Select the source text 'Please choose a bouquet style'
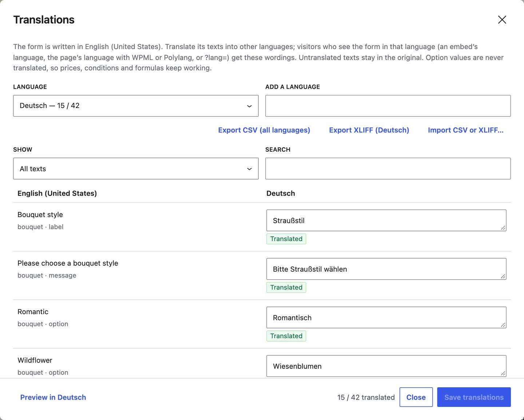524x420 pixels. [x=68, y=263]
